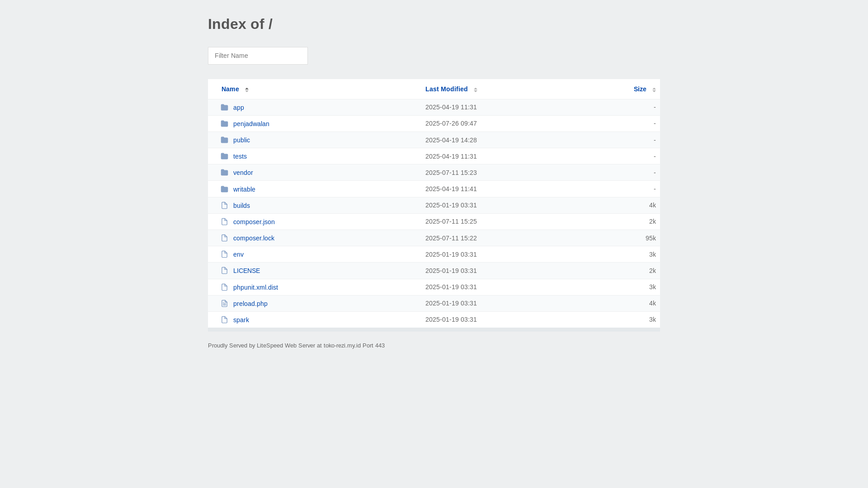Viewport: 868px width, 488px height.
Task: Click the writable folder icon
Action: coord(224,189)
